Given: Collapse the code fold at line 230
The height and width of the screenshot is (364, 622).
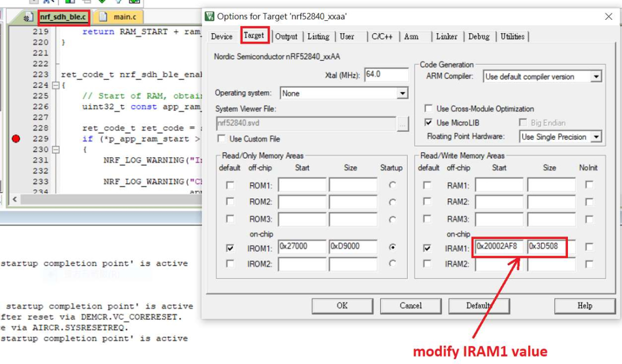Looking at the screenshot, I should click(x=56, y=150).
